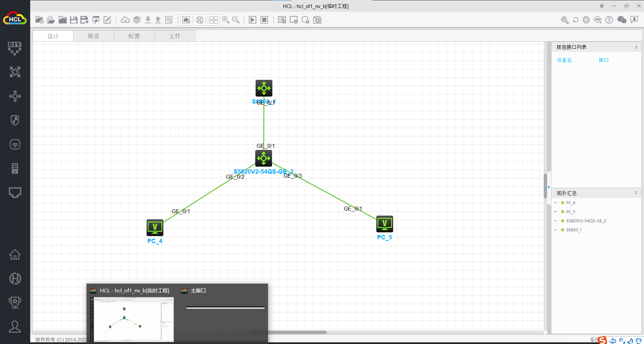The height and width of the screenshot is (344, 644).
Task: Click the new project folder-plus icon
Action: pos(39,20)
